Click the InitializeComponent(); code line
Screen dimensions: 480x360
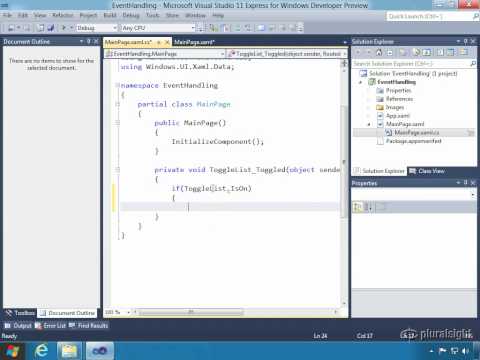click(x=218, y=142)
